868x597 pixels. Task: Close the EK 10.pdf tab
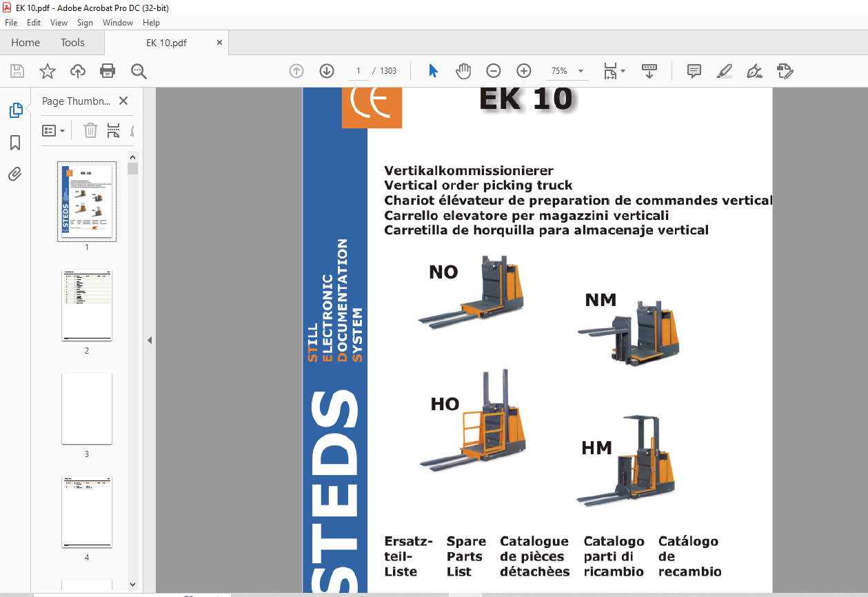point(220,43)
